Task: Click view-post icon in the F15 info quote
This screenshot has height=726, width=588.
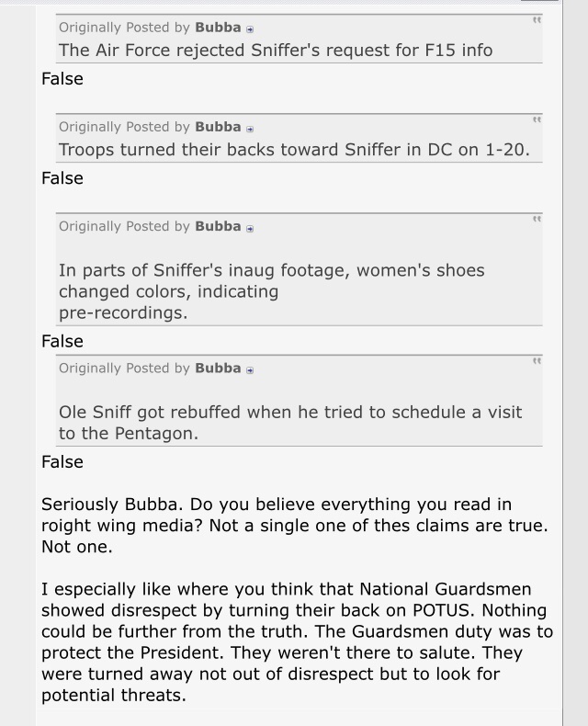Action: [x=250, y=28]
